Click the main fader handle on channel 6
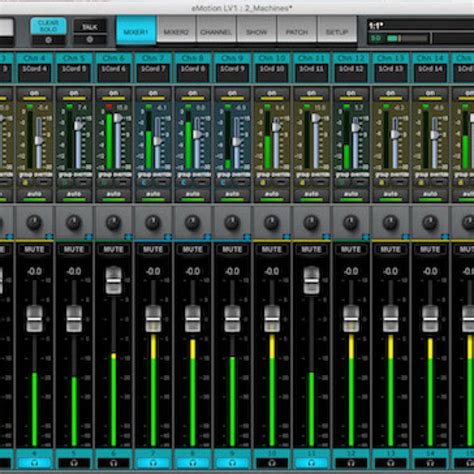Screen dimensions: 474x474 click(x=114, y=280)
